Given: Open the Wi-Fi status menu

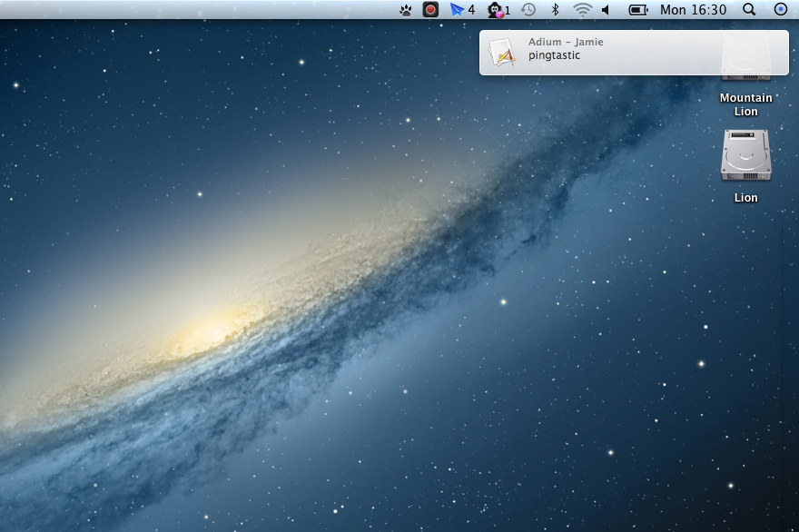Looking at the screenshot, I should click(x=582, y=10).
